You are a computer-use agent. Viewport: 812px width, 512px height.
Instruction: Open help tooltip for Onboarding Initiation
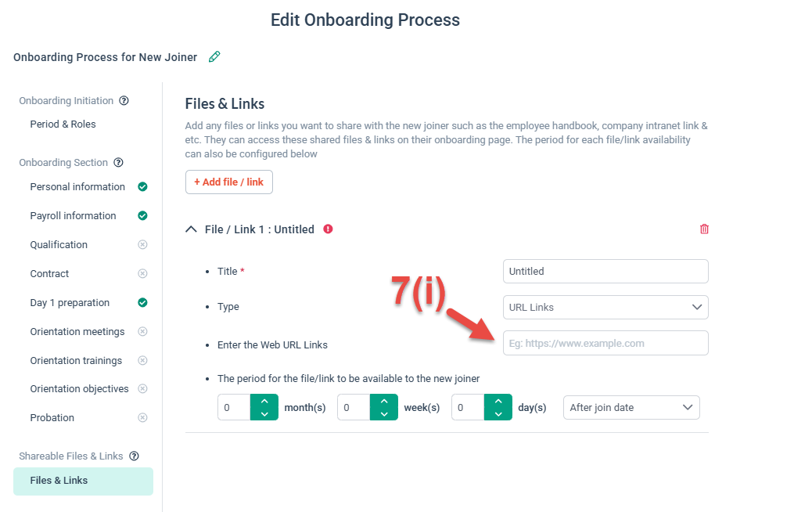pyautogui.click(x=124, y=100)
